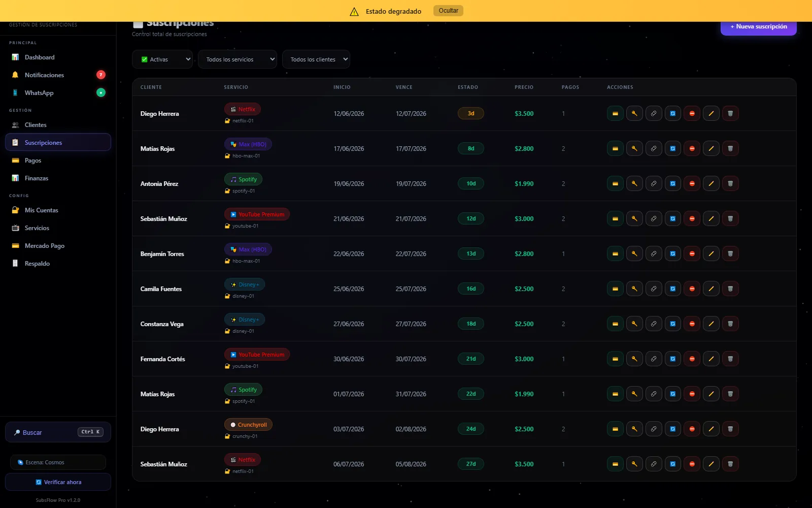Click the blue renew icon in Sebastián Muñoz's YouTube Premium row
Viewport: 812px width, 508px height.
pos(673,218)
